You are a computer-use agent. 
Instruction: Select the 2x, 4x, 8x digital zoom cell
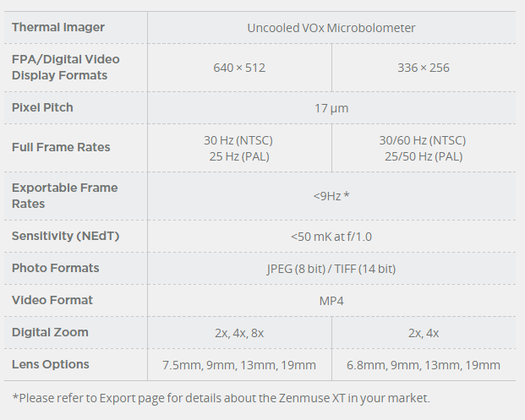[239, 333]
